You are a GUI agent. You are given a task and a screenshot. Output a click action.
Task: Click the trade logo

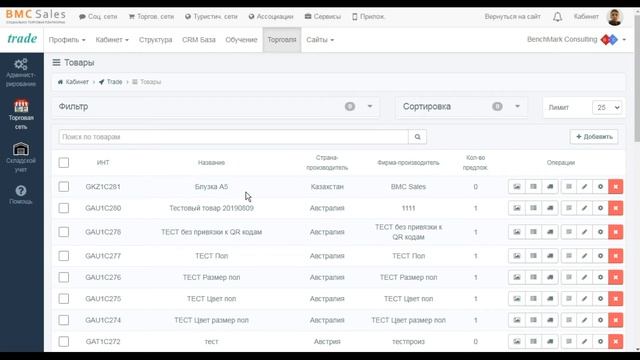point(22,39)
